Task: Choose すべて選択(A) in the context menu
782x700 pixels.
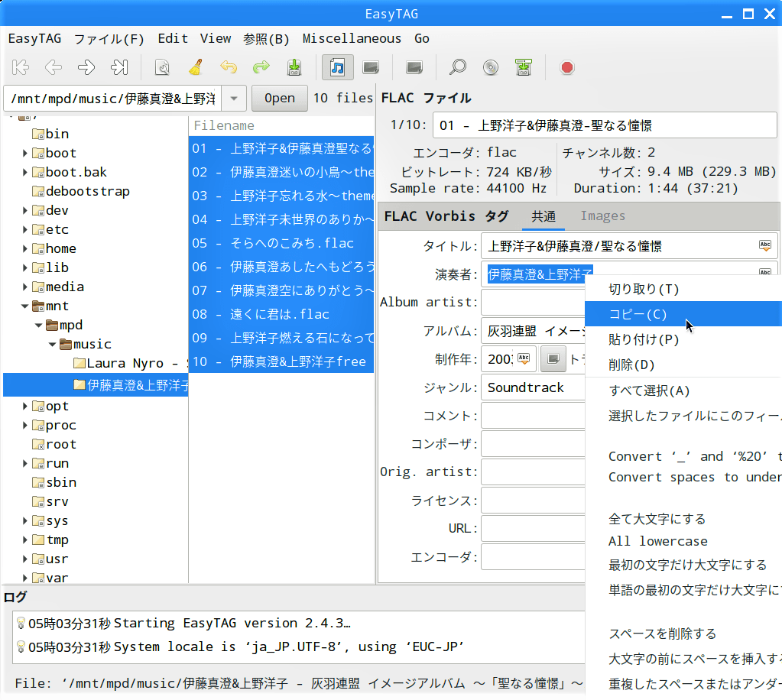Action: pos(683,391)
